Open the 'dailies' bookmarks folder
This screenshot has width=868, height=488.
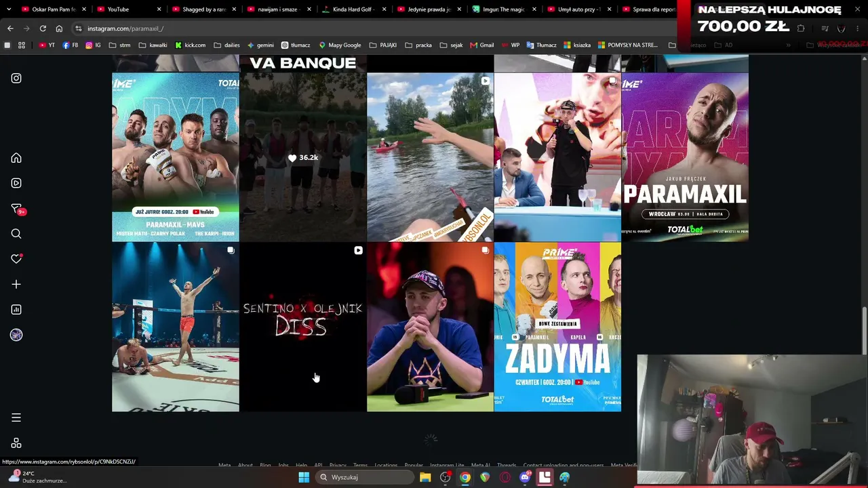(x=226, y=45)
